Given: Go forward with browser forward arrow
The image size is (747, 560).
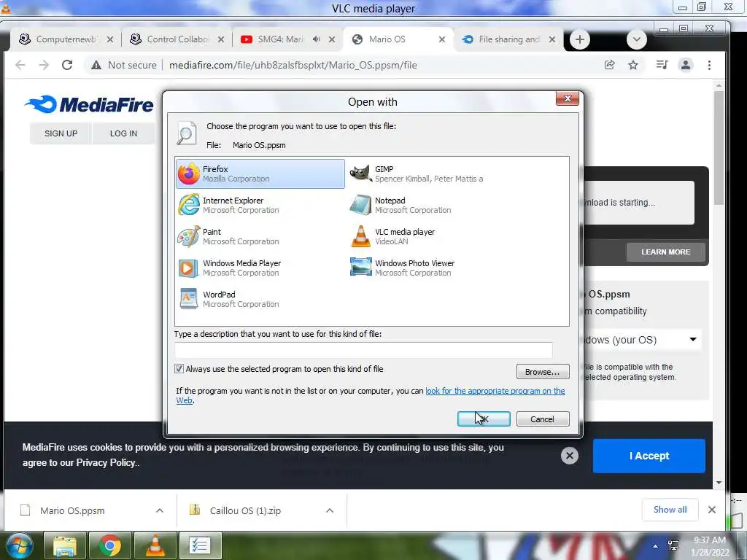Looking at the screenshot, I should pos(44,65).
